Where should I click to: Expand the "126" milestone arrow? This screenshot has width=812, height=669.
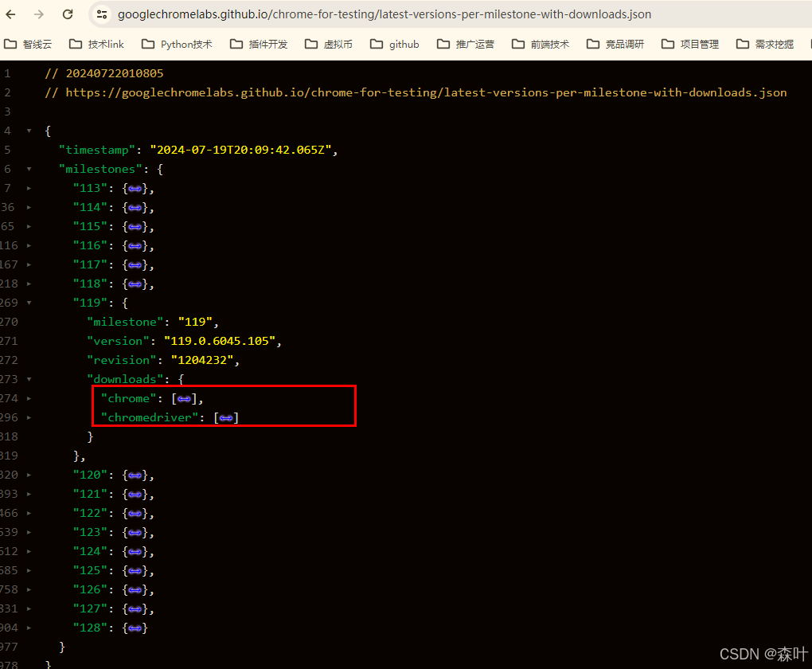29,589
